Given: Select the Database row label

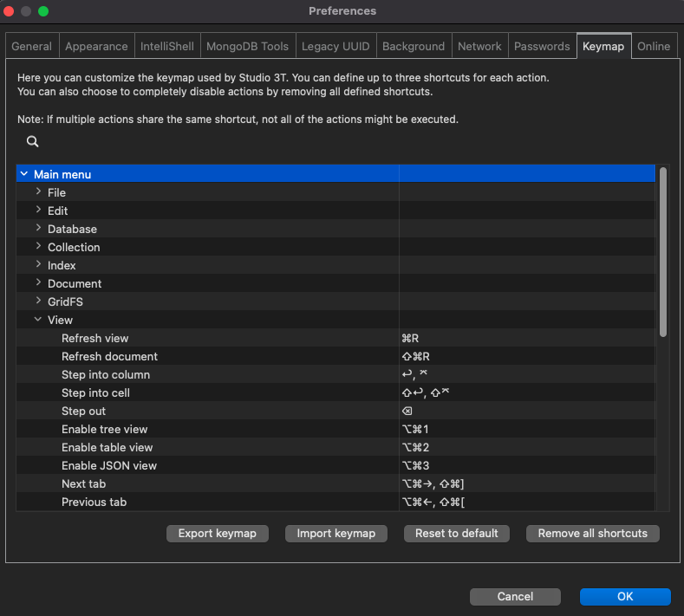Looking at the screenshot, I should tap(73, 229).
